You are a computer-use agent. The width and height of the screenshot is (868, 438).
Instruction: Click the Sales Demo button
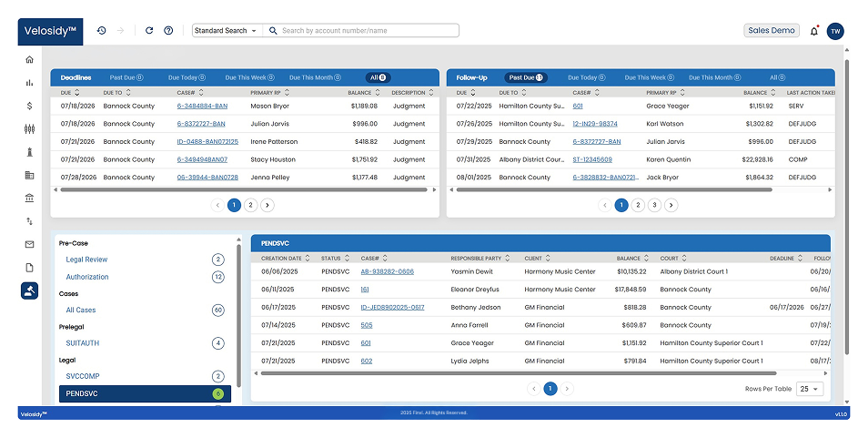[771, 30]
